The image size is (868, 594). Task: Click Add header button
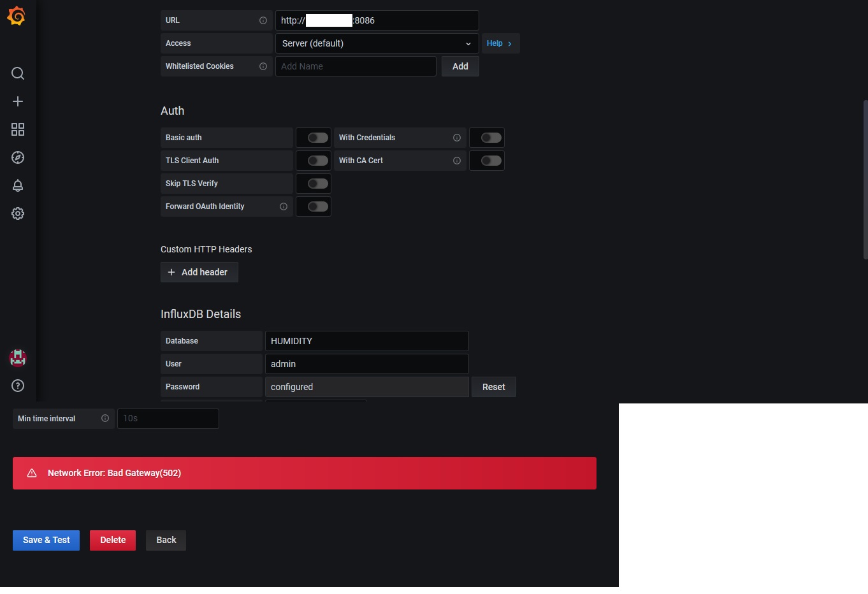click(199, 272)
